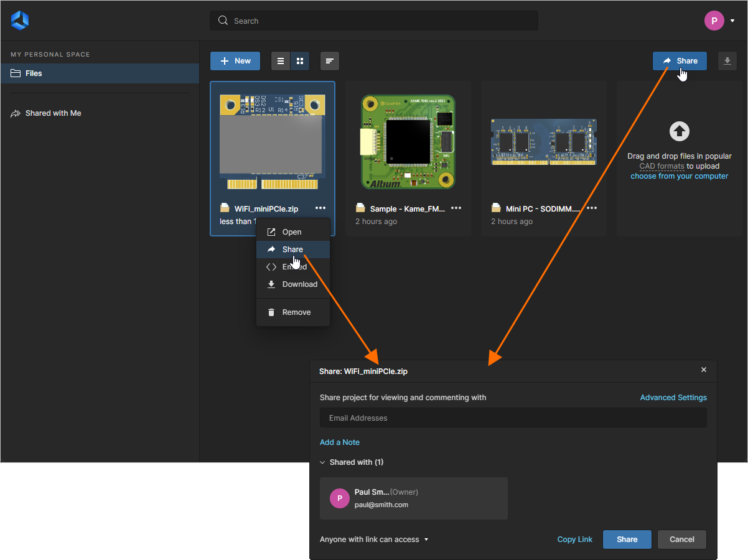Click the Email Addresses input field
Image resolution: width=748 pixels, height=560 pixels.
[513, 418]
